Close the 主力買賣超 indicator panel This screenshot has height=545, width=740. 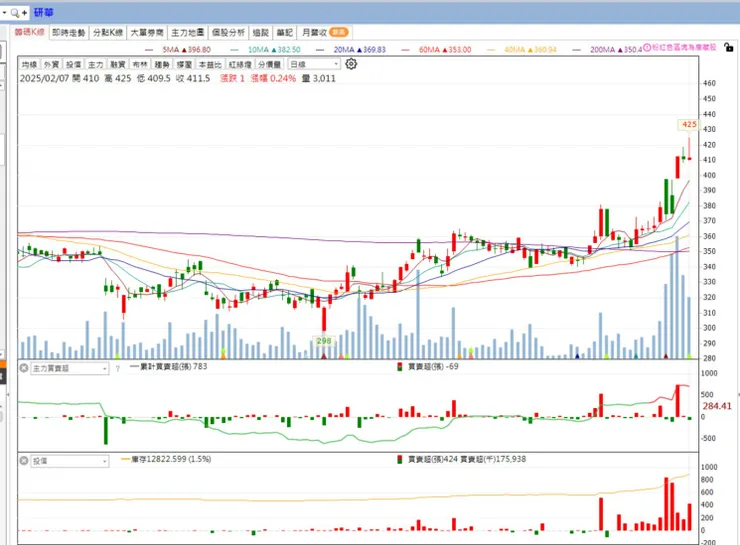coord(24,367)
